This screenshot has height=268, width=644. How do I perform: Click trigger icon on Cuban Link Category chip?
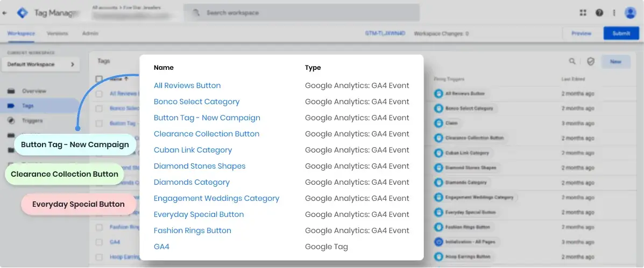(x=439, y=153)
